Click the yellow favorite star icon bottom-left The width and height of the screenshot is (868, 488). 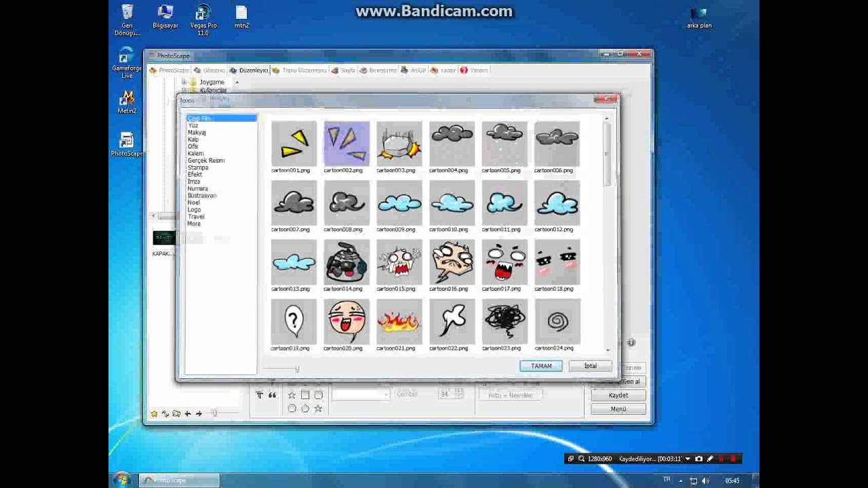point(155,413)
